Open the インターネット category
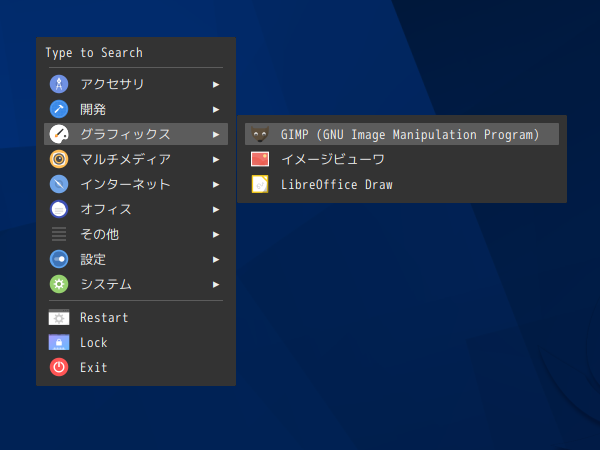This screenshot has height=450, width=600. pos(136,184)
